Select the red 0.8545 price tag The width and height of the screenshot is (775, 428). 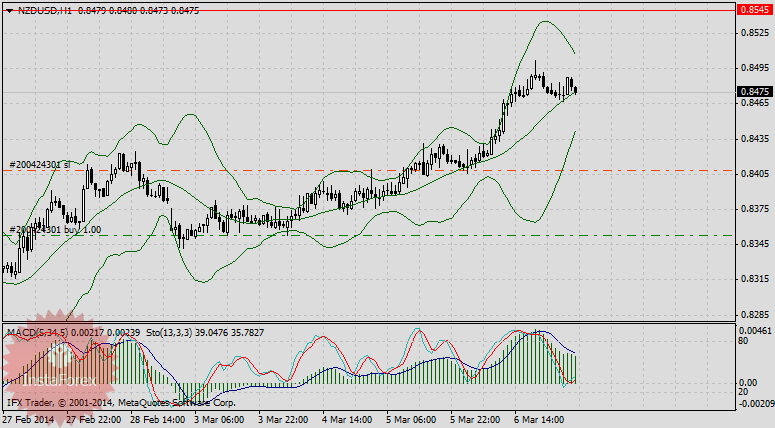[x=752, y=9]
